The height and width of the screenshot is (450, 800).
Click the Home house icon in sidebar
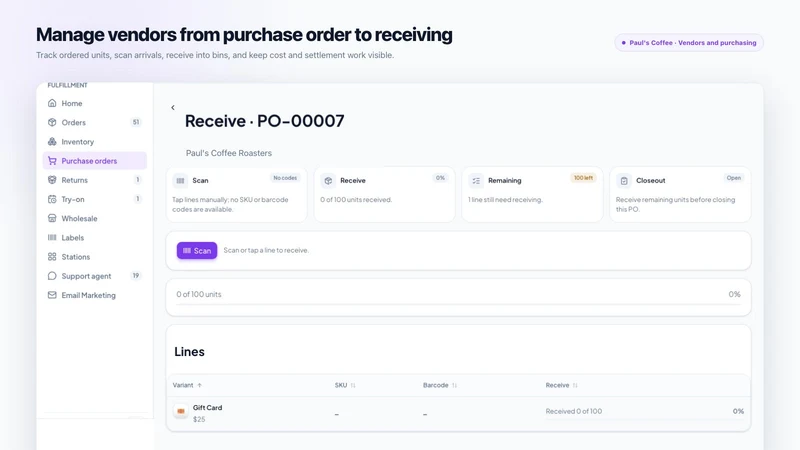[x=52, y=103]
